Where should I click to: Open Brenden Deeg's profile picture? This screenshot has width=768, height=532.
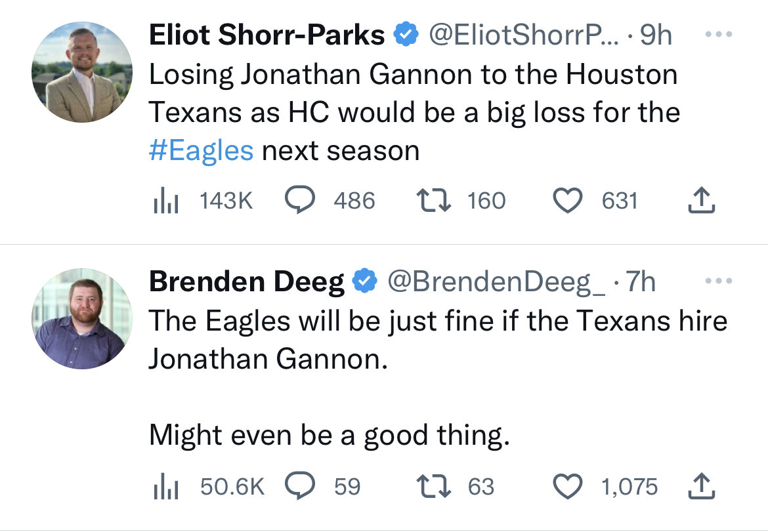tap(82, 318)
